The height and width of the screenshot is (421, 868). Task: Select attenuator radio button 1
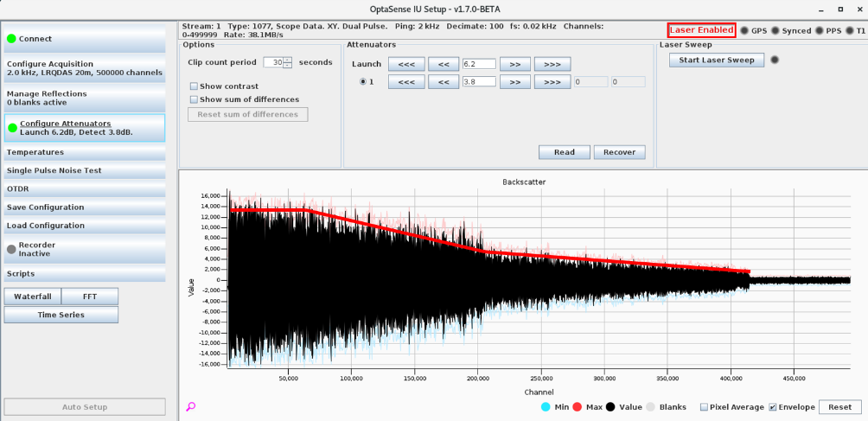(363, 82)
